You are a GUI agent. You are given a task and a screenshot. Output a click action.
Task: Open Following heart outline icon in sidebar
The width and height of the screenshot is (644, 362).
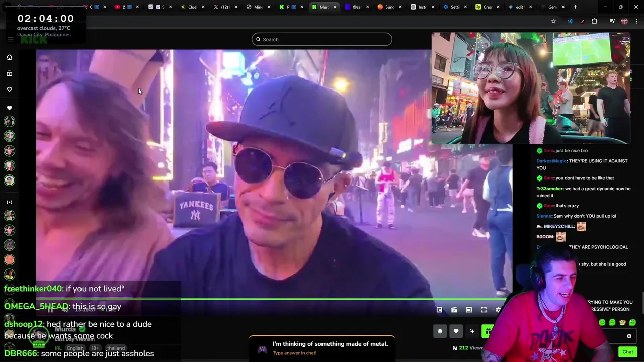pos(9,89)
